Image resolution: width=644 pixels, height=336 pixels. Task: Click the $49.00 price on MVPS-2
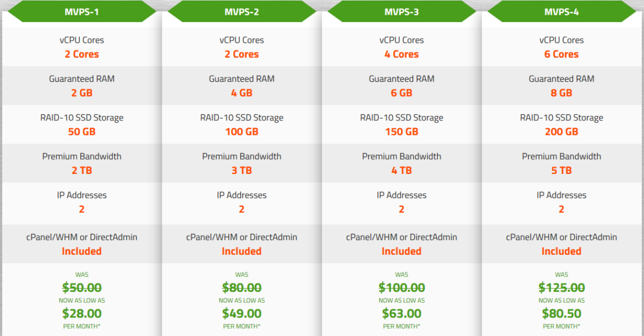point(242,313)
